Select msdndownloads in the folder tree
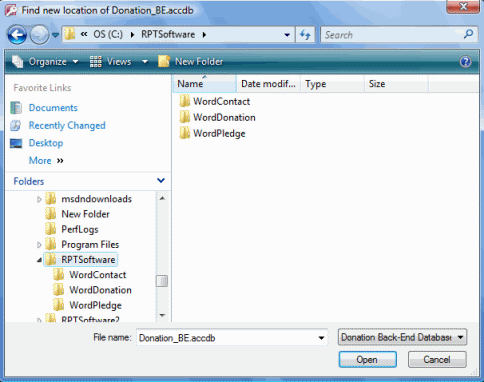Screen dimensions: 484x382 [96, 199]
